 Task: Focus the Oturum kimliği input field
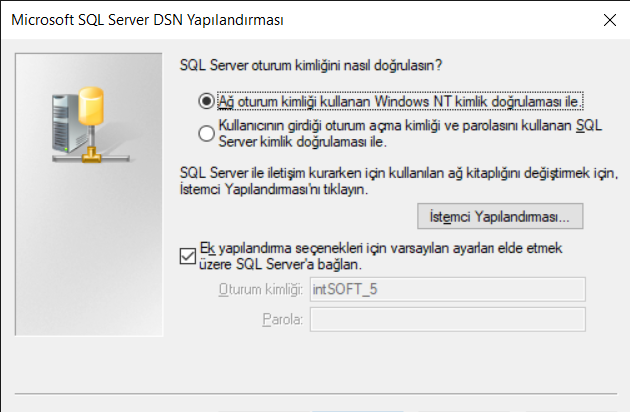[448, 289]
